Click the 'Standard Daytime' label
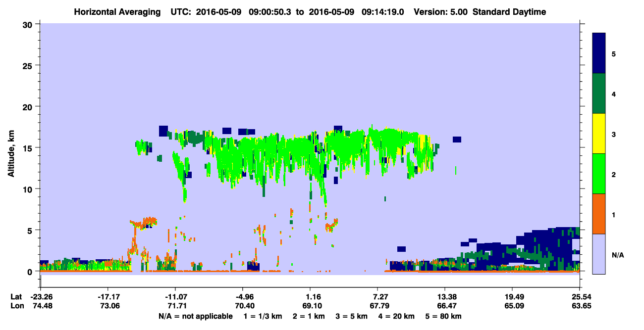The image size is (644, 330). [509, 12]
